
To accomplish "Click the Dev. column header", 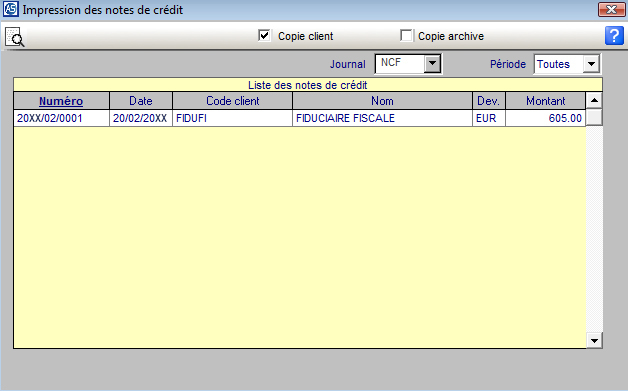I will click(x=489, y=101).
